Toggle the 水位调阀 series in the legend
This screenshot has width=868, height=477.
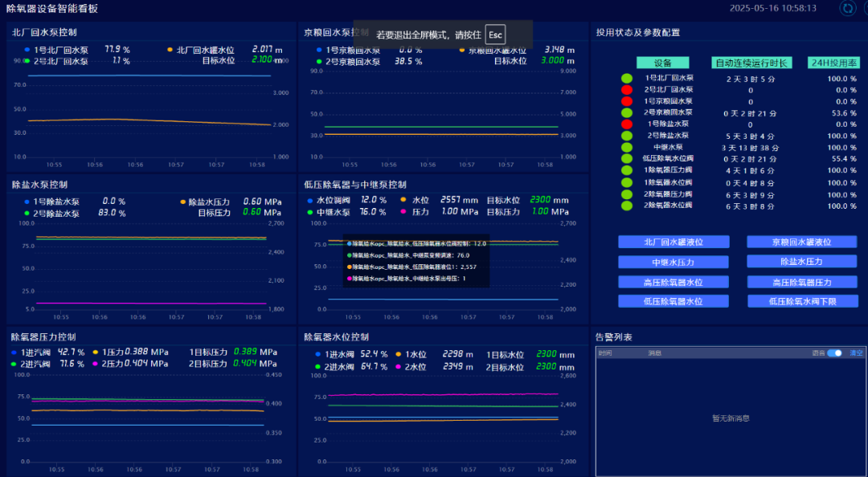pos(329,200)
